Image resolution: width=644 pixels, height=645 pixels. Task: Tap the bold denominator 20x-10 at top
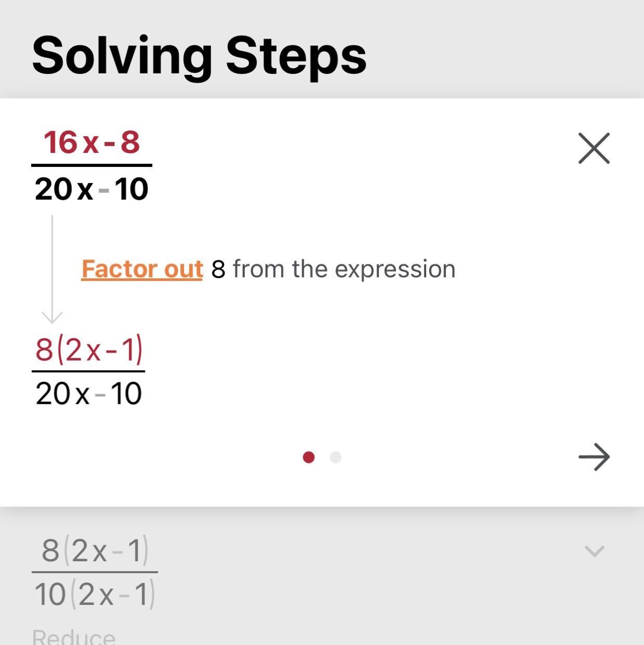point(91,189)
